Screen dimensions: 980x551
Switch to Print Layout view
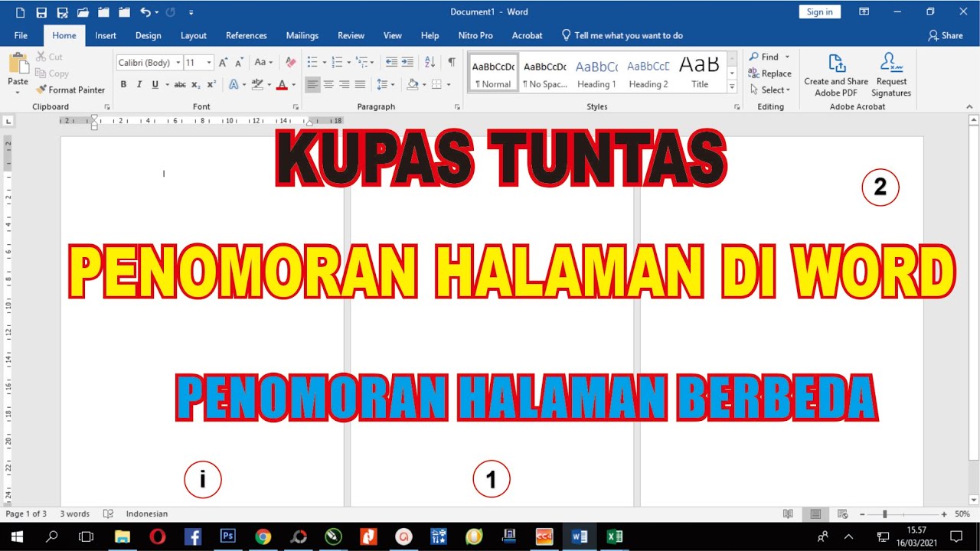[815, 514]
